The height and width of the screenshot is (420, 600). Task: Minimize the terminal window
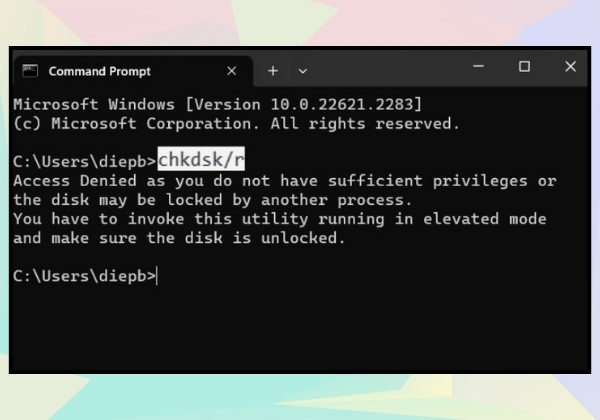tap(478, 67)
